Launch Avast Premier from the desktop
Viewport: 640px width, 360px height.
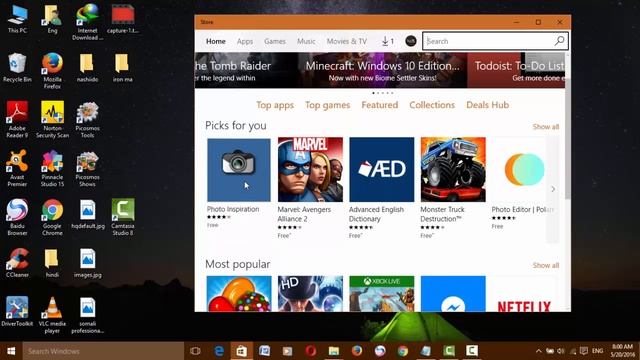(x=17, y=168)
